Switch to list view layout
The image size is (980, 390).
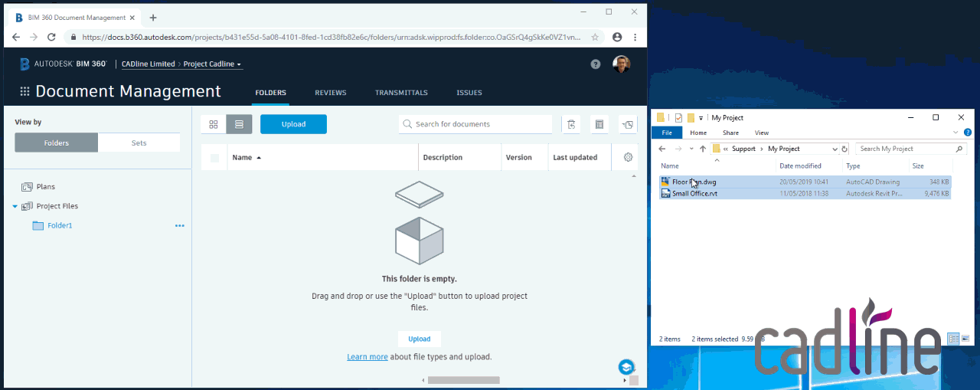[x=239, y=124]
